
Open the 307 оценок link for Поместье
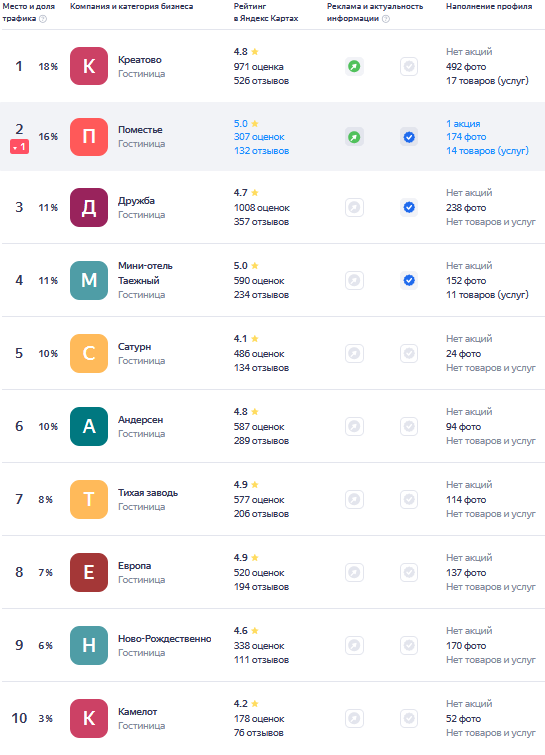tap(259, 137)
